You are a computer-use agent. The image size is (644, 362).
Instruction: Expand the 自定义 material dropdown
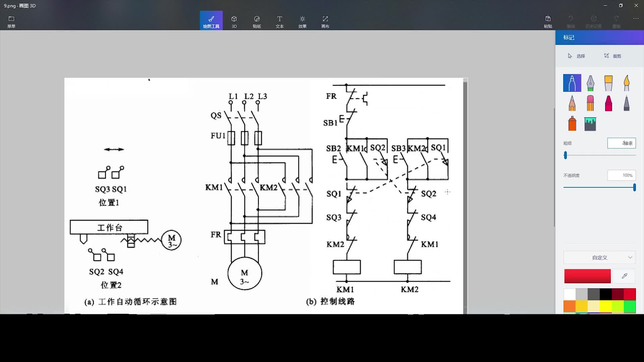coord(600,257)
